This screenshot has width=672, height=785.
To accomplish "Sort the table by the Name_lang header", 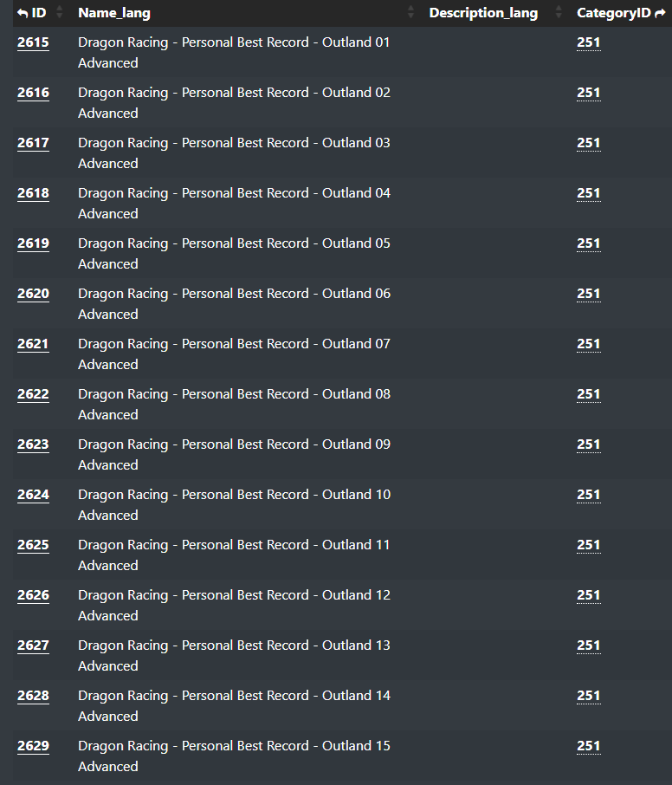I will (x=113, y=13).
